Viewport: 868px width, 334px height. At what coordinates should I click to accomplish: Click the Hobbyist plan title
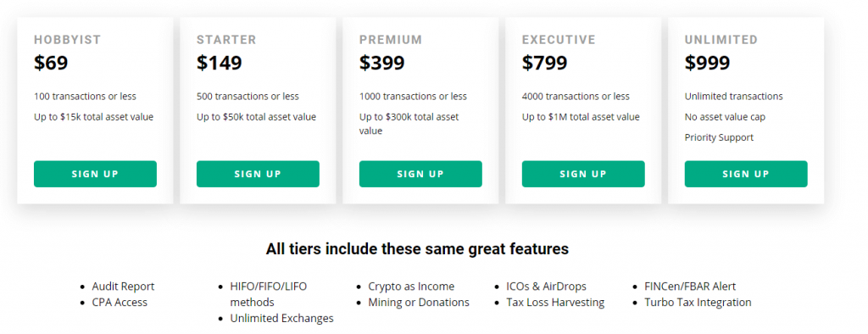(x=68, y=40)
